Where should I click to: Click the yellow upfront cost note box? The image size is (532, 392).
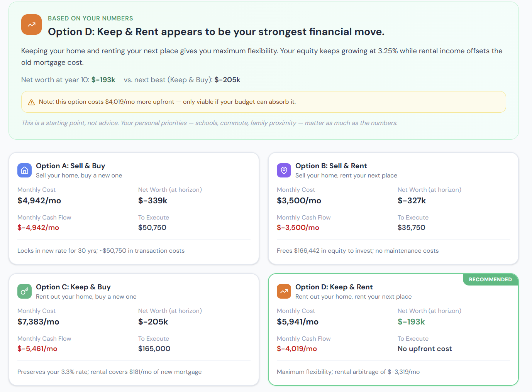pyautogui.click(x=263, y=102)
